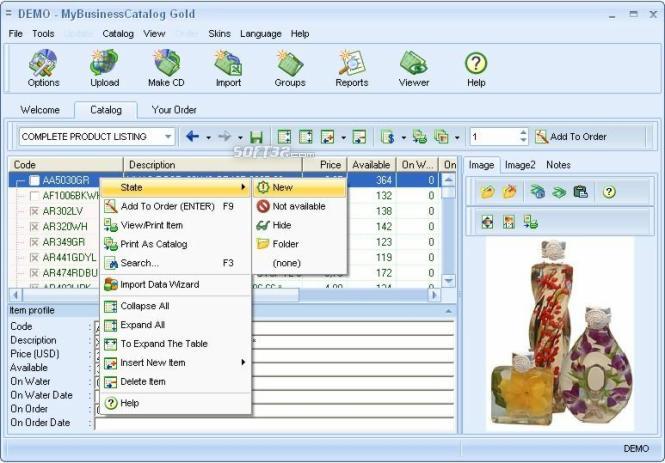Click the collapse table icon in catalog toolbar

point(284,137)
